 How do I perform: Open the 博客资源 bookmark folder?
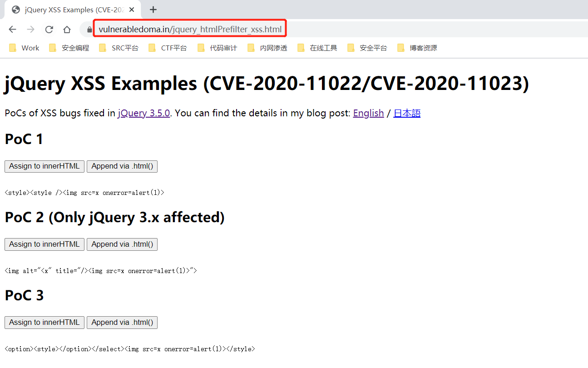(417, 48)
